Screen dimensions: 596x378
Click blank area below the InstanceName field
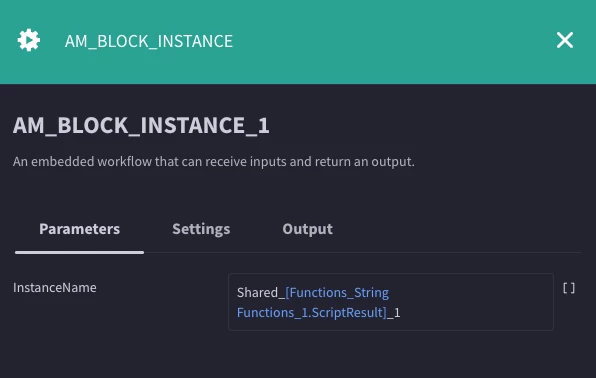[x=298, y=356]
